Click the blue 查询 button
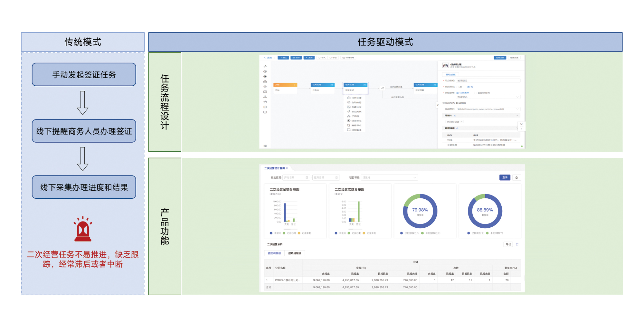The height and width of the screenshot is (322, 644). [505, 177]
